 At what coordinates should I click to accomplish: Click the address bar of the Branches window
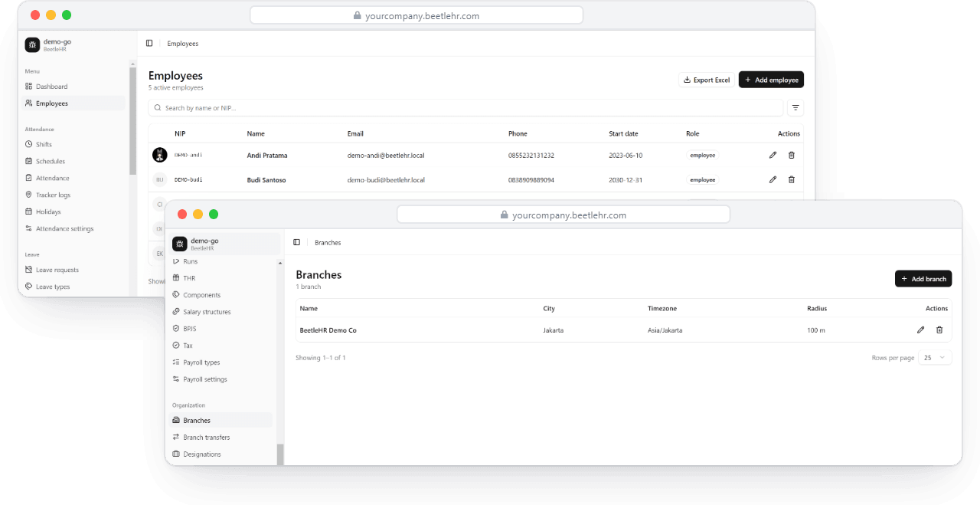(563, 215)
